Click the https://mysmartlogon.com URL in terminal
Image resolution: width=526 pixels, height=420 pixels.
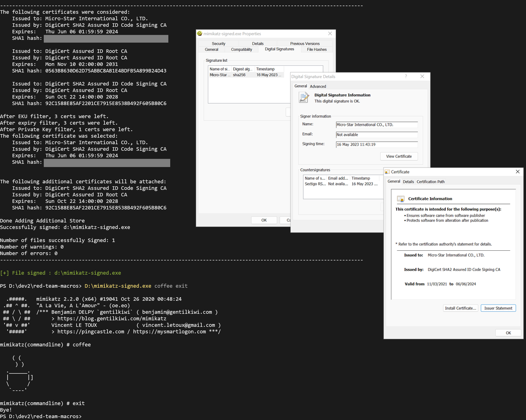[x=169, y=332]
